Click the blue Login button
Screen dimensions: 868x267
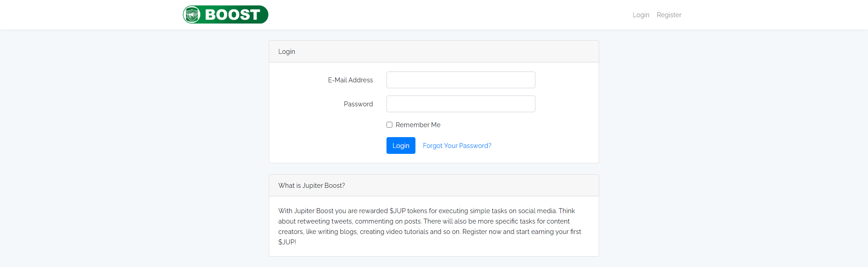(x=401, y=146)
